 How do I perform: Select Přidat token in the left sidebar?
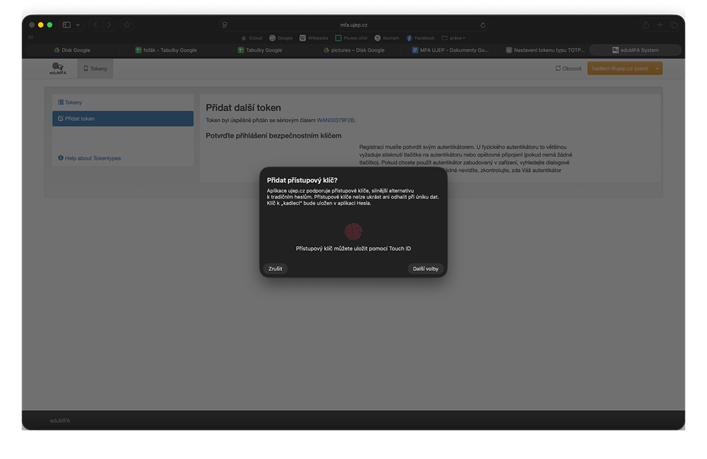(80, 119)
